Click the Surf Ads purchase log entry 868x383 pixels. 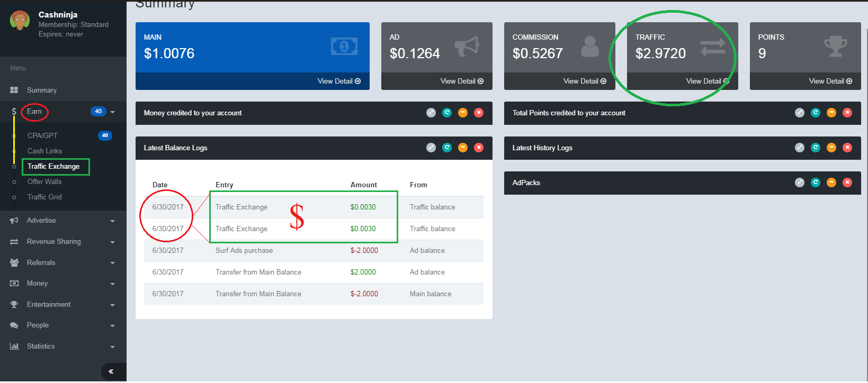pyautogui.click(x=244, y=251)
